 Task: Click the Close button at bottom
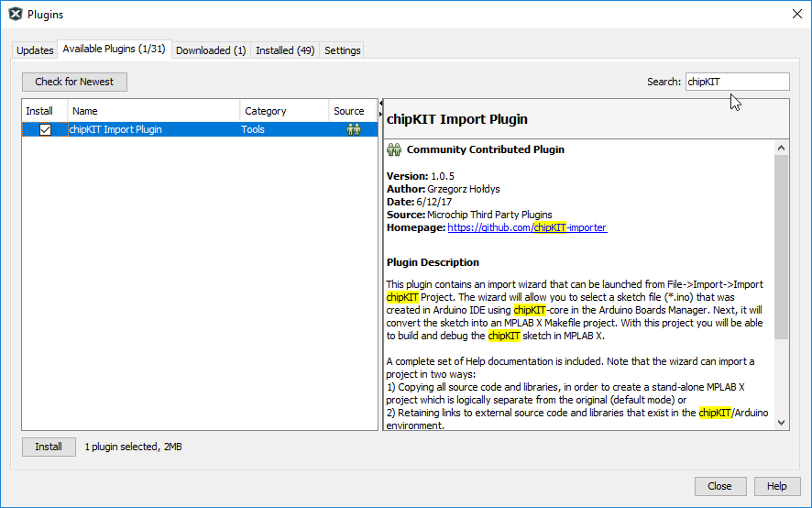[719, 486]
